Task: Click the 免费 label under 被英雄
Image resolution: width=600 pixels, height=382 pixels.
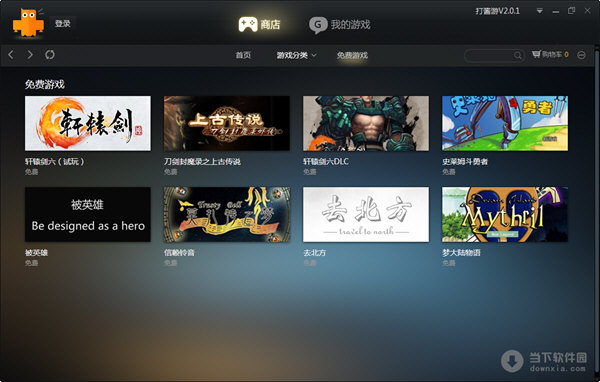Action: 31,263
